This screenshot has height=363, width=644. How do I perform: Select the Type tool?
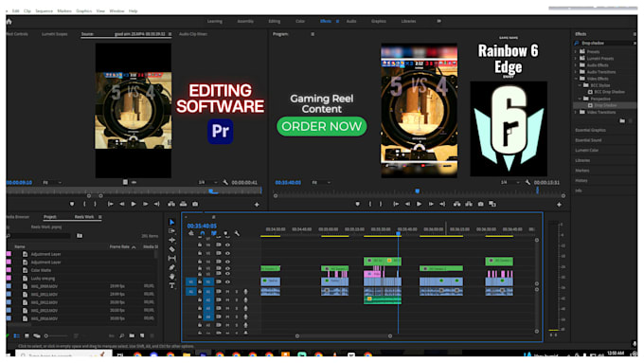(171, 285)
